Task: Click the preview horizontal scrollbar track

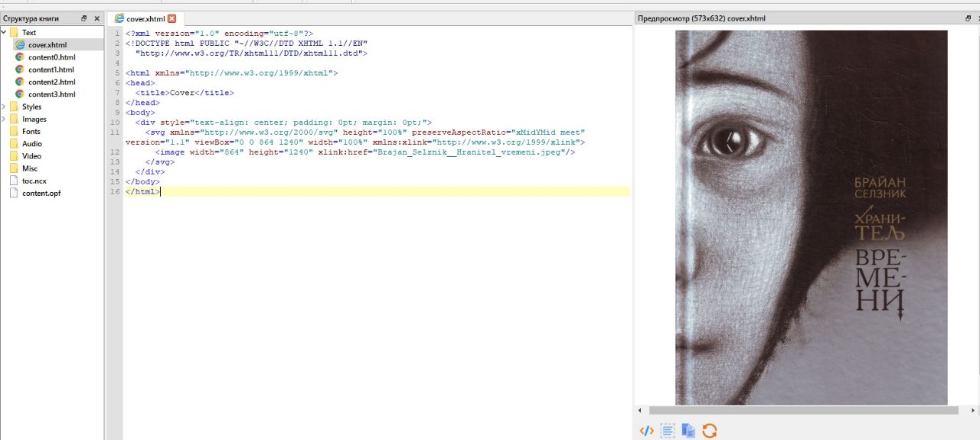Action: click(x=805, y=410)
